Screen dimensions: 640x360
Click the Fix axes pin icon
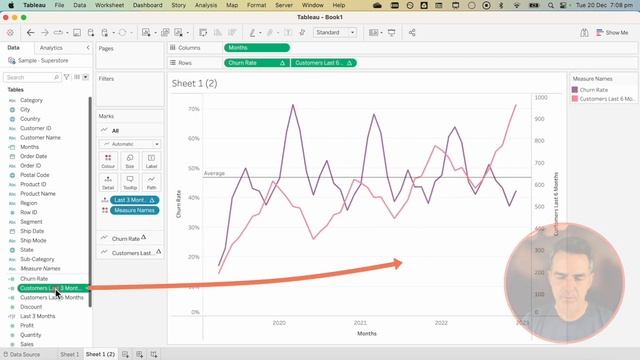point(302,33)
